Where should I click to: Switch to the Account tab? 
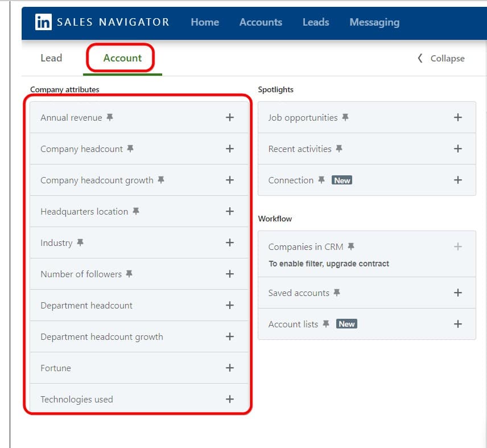click(122, 58)
